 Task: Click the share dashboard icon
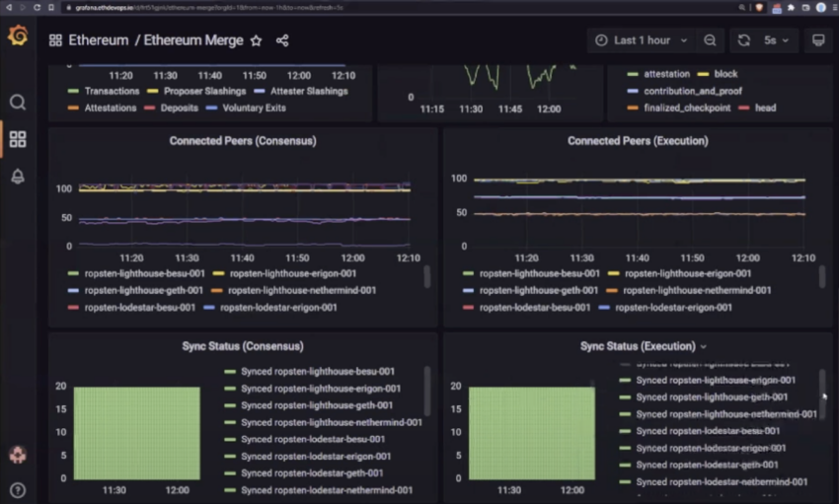pos(282,40)
